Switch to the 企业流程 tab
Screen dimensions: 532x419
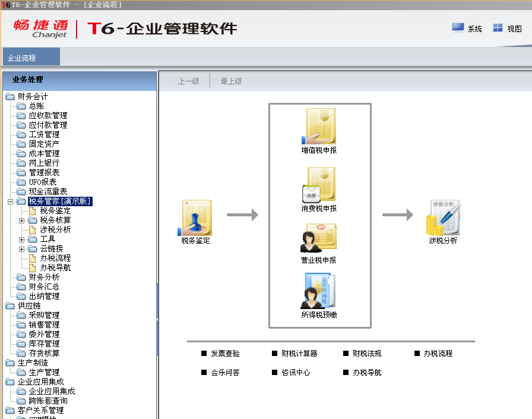31,56
